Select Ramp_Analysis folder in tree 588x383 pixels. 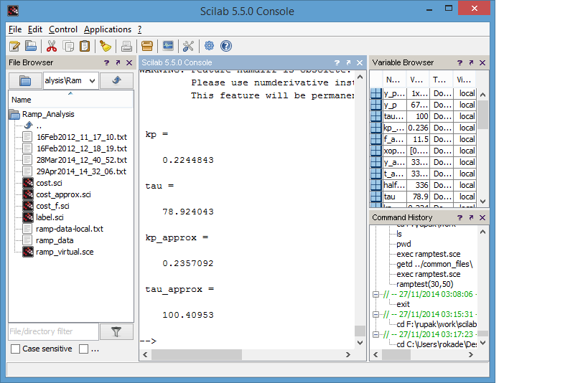[48, 114]
